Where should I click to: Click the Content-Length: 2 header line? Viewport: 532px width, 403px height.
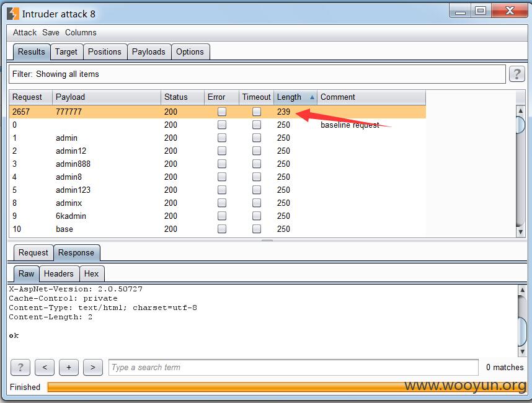point(51,317)
